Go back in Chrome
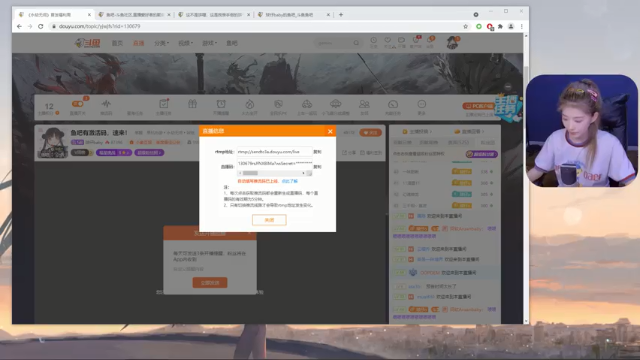The height and width of the screenshot is (360, 640). click(19, 26)
